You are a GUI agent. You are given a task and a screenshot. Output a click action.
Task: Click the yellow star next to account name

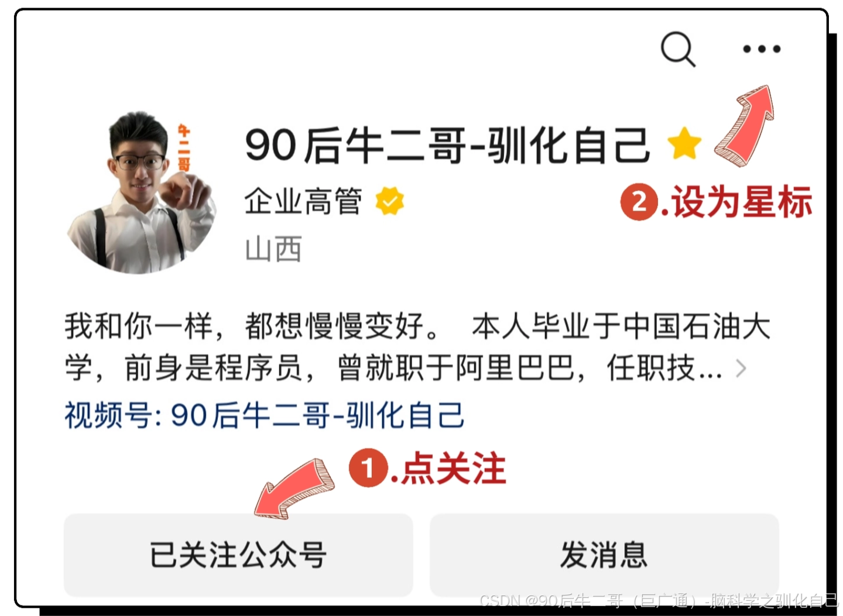[684, 144]
